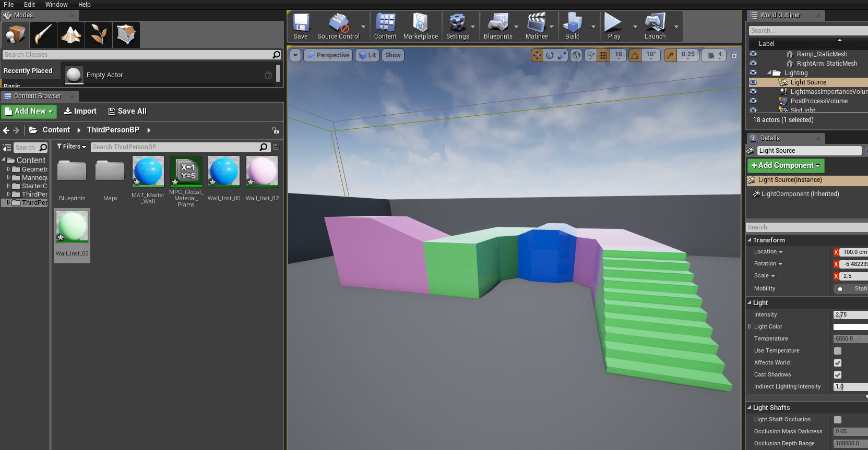Hide Light Source using its eye icon
The image size is (868, 450).
coord(753,82)
